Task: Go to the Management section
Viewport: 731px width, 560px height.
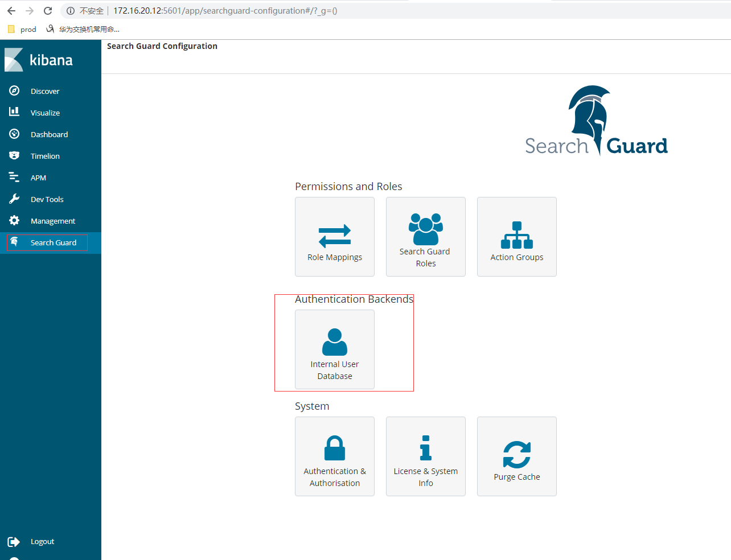Action: click(53, 221)
